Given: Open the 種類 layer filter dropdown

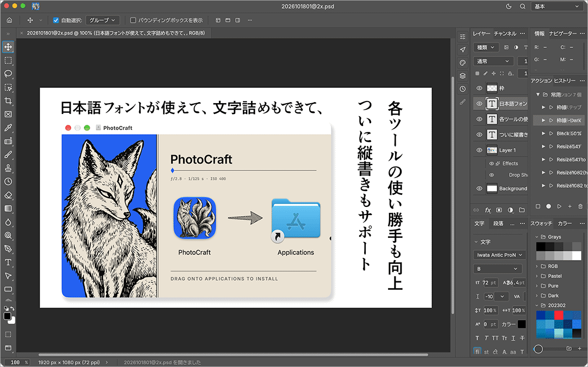Looking at the screenshot, I should pyautogui.click(x=486, y=48).
